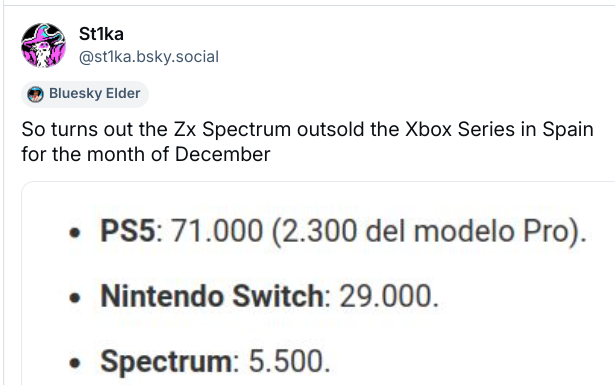Select the Bluesky Elder label text

click(x=95, y=94)
